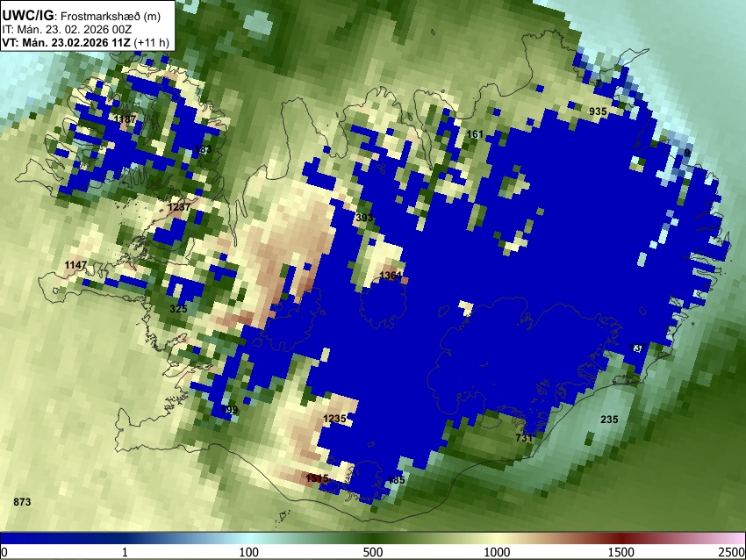The image size is (746, 560).
Task: Click the 'IT: Mán. 23. 02. 2026 00Z' line
Action: pos(67,30)
